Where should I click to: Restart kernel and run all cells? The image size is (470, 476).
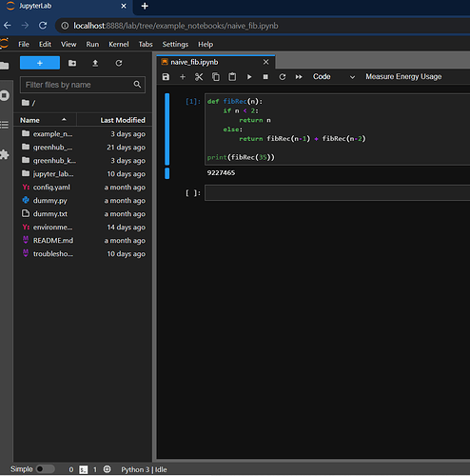coord(299,77)
